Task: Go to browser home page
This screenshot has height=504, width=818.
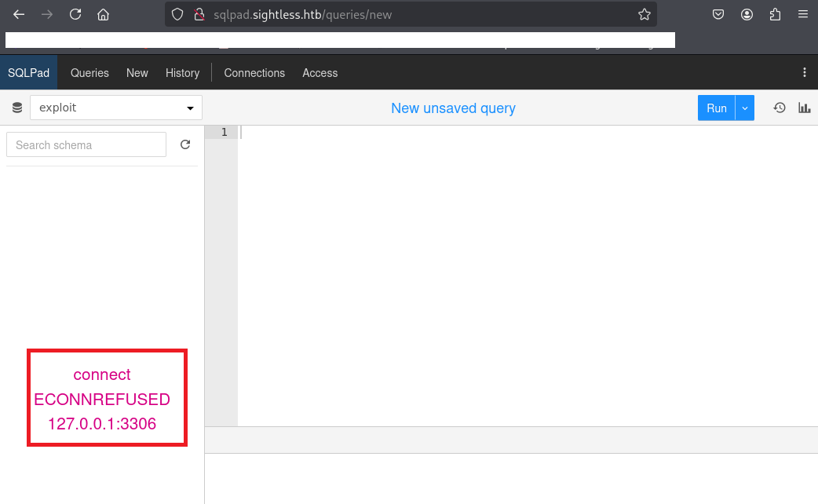Action: (x=103, y=14)
